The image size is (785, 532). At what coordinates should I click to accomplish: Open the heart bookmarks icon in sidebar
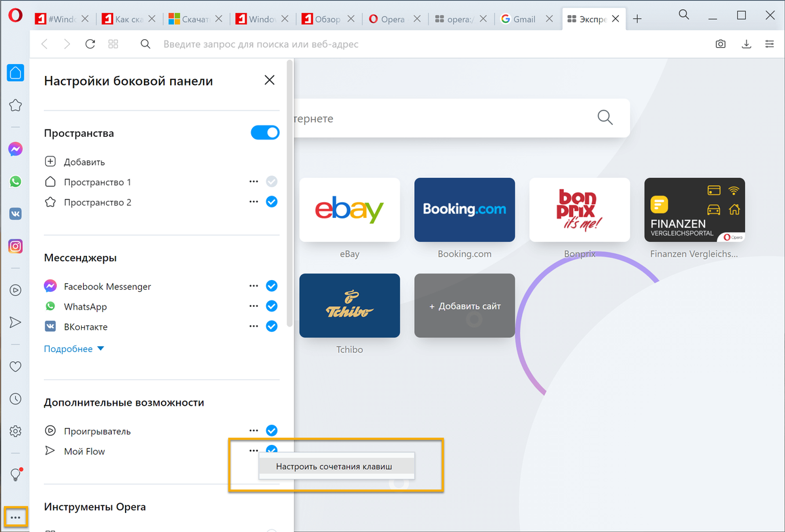tap(16, 366)
